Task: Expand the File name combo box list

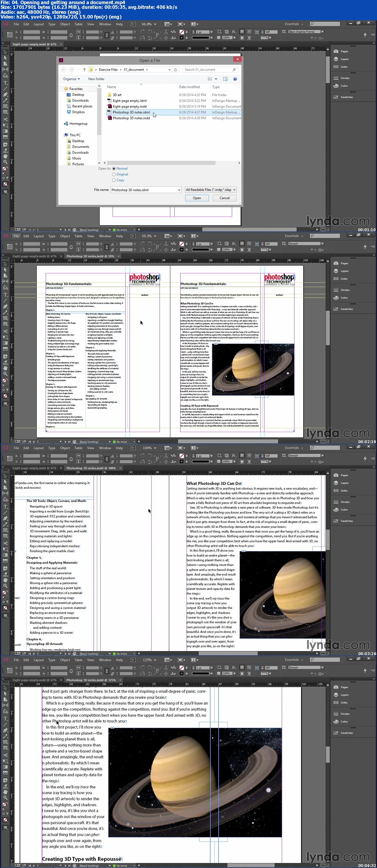Action: click(x=179, y=190)
